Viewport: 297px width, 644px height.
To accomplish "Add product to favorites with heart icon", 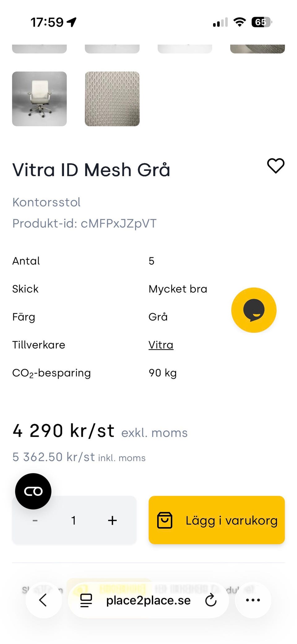I will coord(276,166).
